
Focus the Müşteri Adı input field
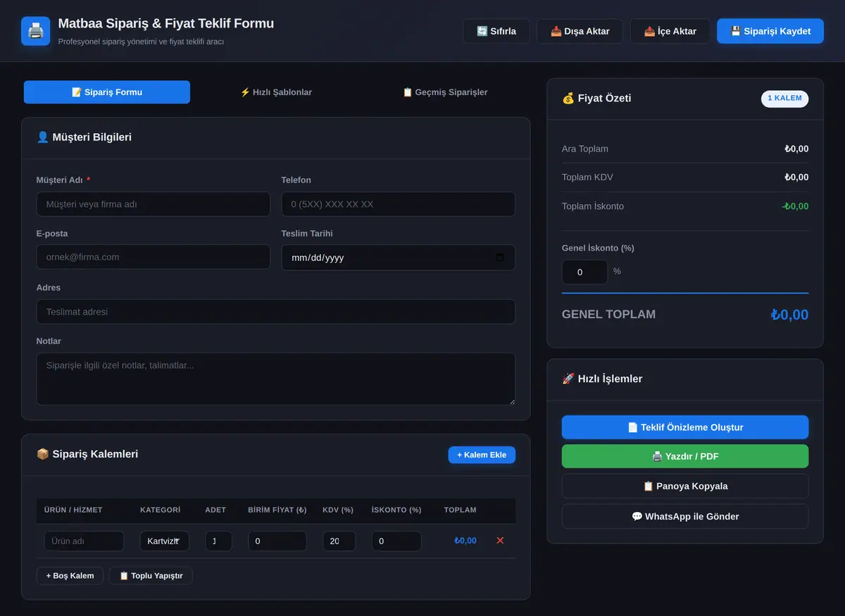[154, 204]
